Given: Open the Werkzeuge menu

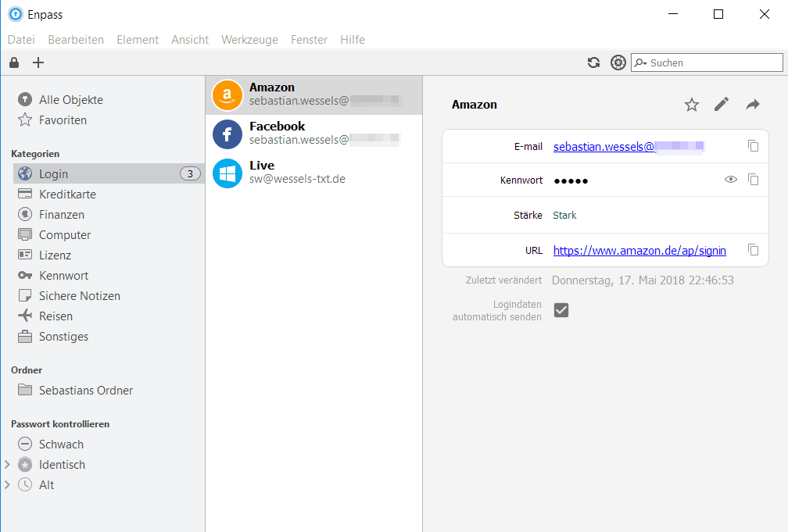Looking at the screenshot, I should click(x=250, y=40).
